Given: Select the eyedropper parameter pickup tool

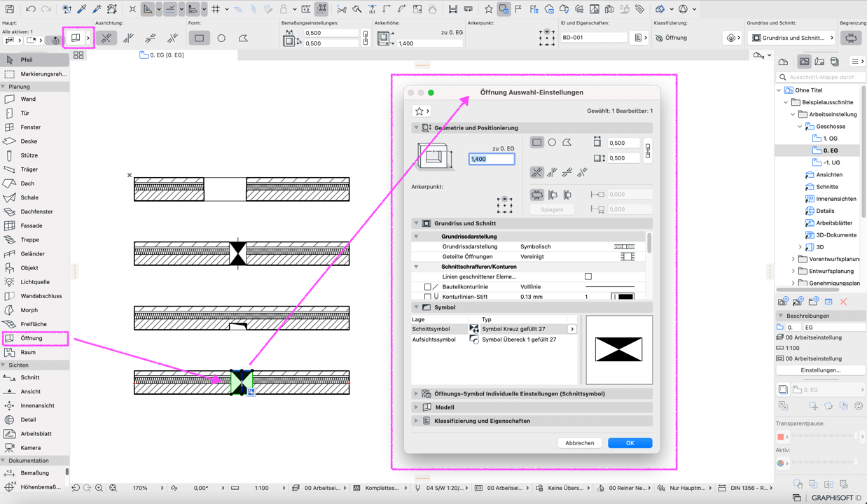Looking at the screenshot, I should pyautogui.click(x=82, y=9).
